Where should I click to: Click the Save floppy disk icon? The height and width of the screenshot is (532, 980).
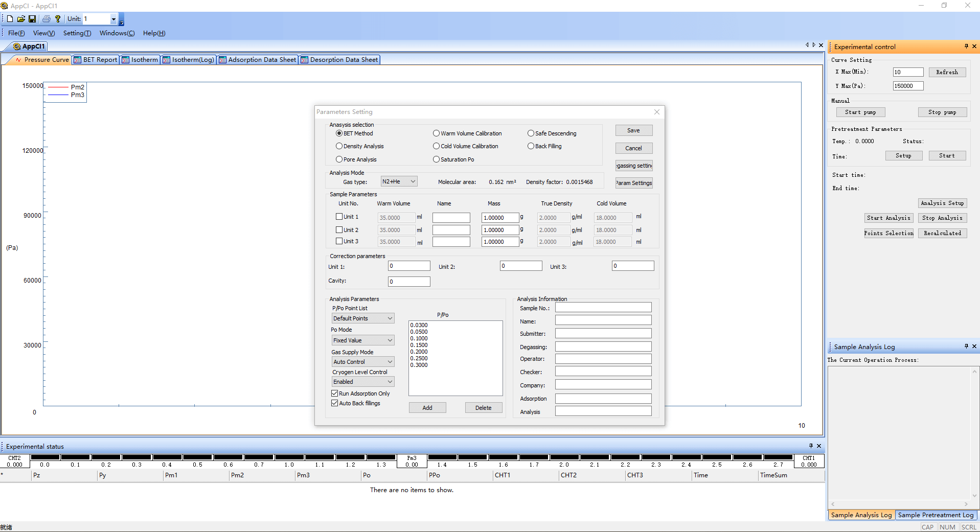point(32,19)
